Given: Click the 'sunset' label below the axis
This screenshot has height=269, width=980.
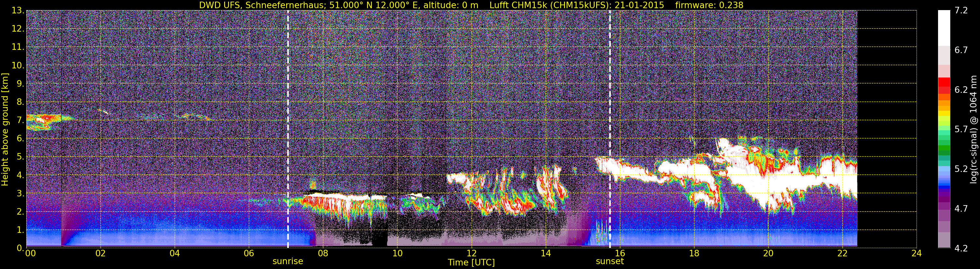Looking at the screenshot, I should tap(610, 262).
